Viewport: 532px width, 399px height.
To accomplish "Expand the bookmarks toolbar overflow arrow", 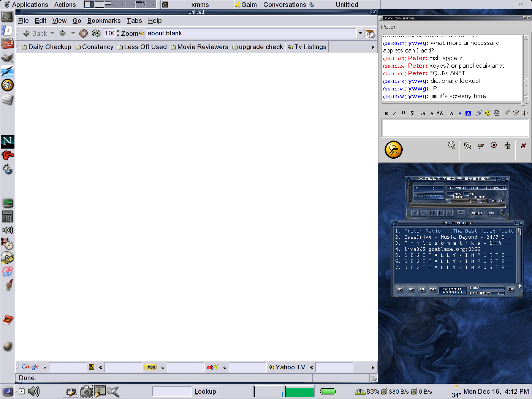I will (x=373, y=47).
